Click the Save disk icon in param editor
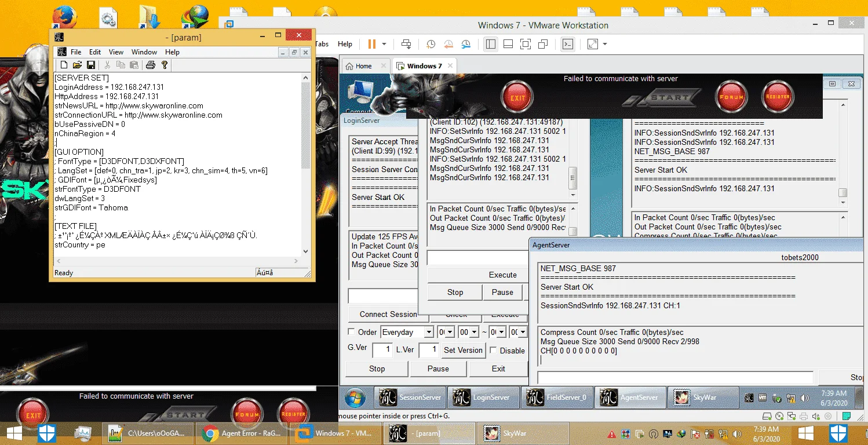This screenshot has width=868, height=445. click(91, 65)
